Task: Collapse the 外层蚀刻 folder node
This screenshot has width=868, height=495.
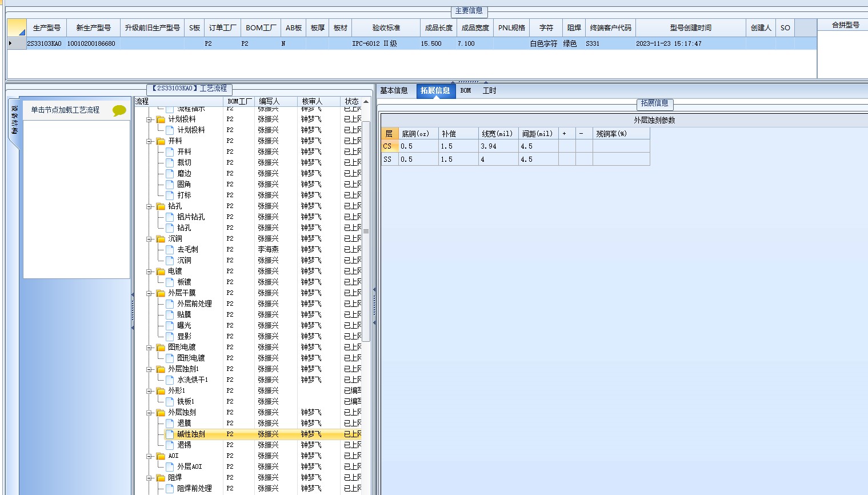Action: (150, 413)
